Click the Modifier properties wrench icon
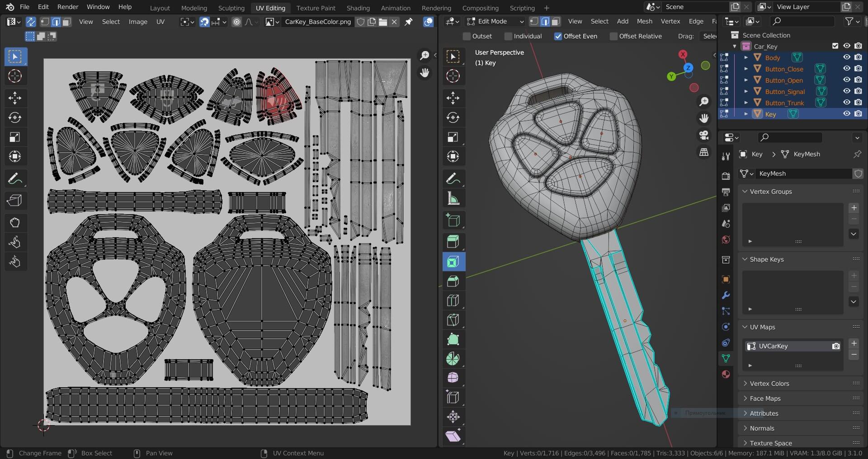 pos(726,295)
